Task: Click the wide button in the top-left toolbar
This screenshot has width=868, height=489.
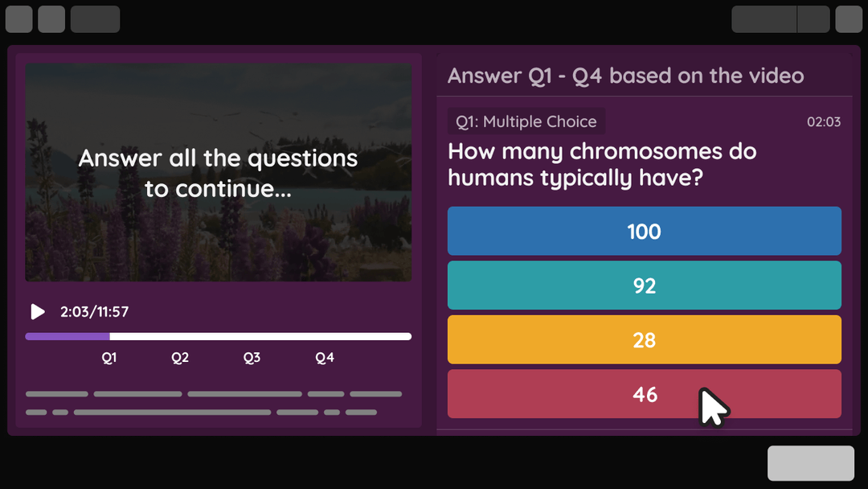Action: 95,18
